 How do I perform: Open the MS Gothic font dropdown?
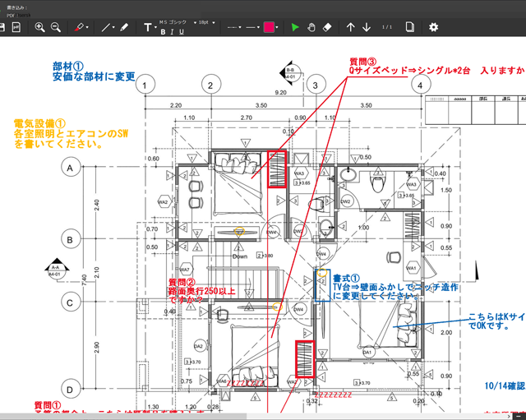[181, 23]
